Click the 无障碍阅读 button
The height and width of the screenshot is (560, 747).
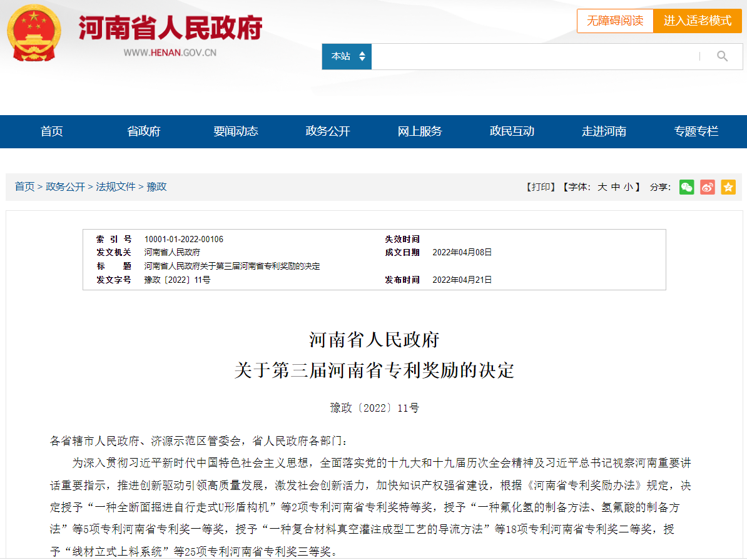(x=615, y=21)
